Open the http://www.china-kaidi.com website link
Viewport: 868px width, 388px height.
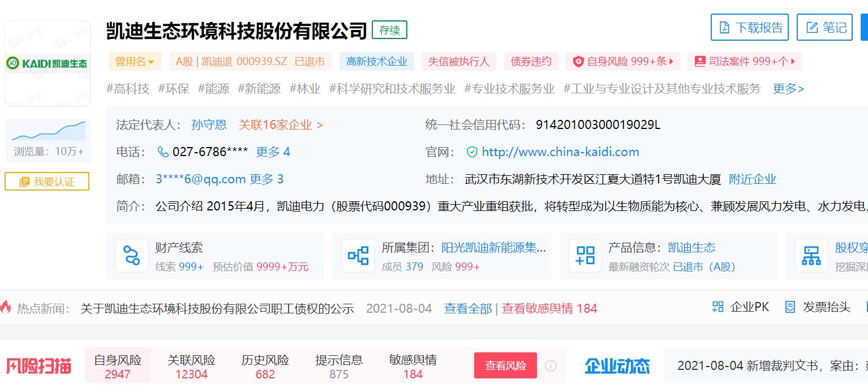[x=560, y=152]
